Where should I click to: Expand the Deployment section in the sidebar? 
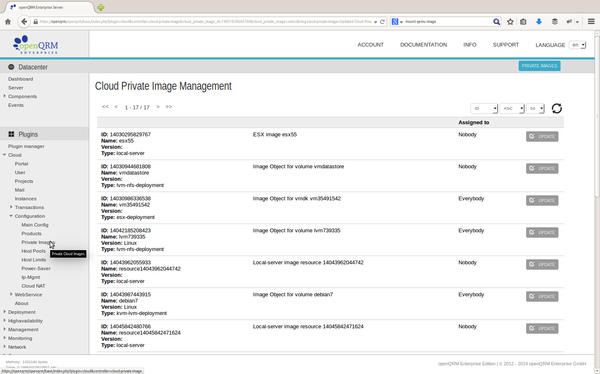click(x=5, y=312)
